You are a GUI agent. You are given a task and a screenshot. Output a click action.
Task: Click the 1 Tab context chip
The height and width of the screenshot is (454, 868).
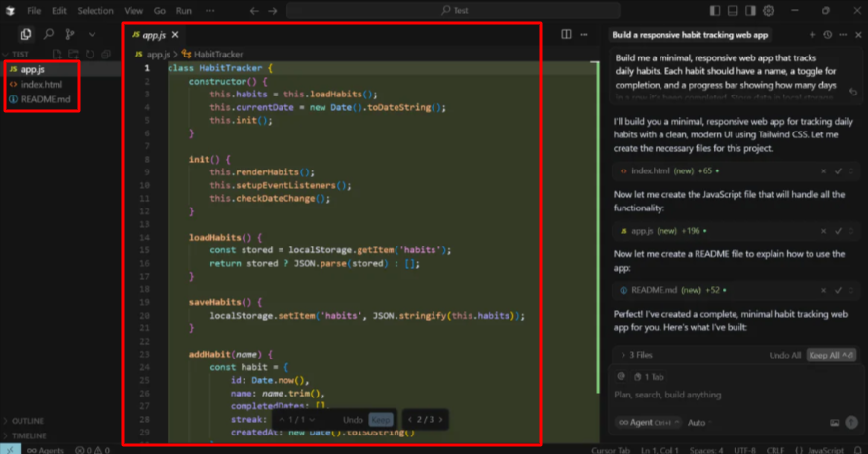(x=649, y=377)
